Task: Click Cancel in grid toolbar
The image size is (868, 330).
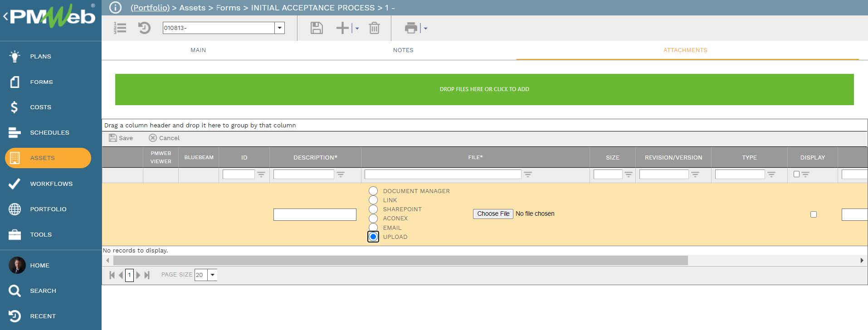Action: (164, 138)
